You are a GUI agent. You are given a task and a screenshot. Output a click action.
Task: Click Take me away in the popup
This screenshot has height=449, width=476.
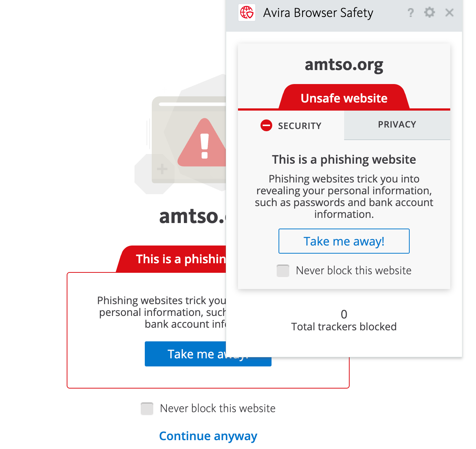coord(344,241)
